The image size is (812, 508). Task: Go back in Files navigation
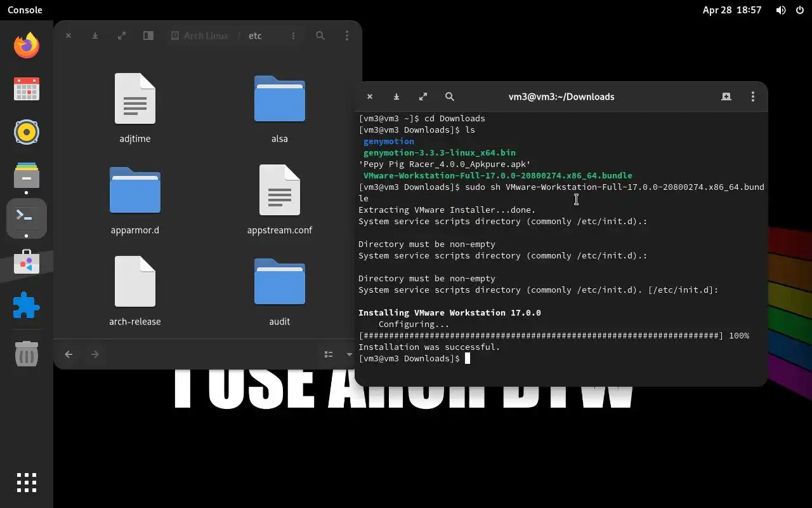click(x=69, y=354)
